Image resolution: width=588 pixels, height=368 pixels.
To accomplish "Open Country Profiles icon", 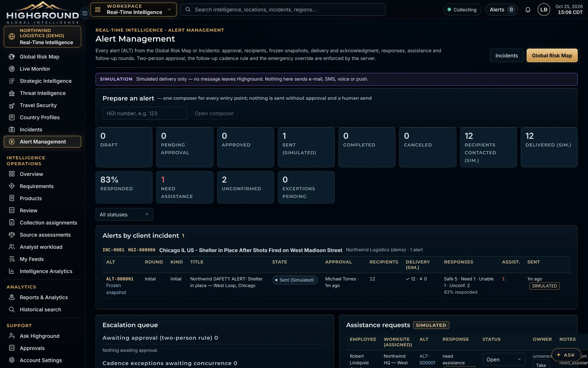I will (12, 117).
